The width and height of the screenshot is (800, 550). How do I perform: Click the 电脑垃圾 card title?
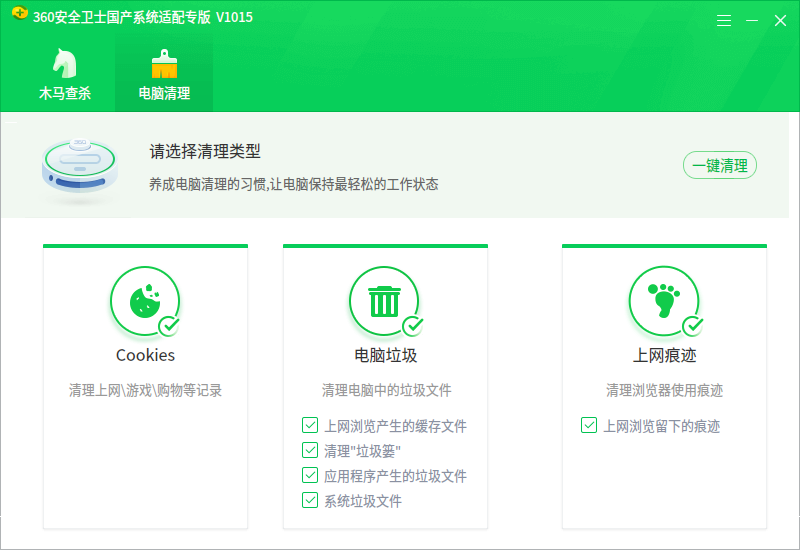pos(385,355)
